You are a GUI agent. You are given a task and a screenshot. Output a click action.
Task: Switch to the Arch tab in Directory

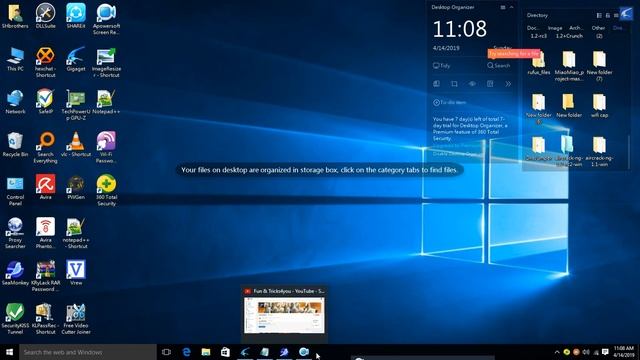coord(576,28)
